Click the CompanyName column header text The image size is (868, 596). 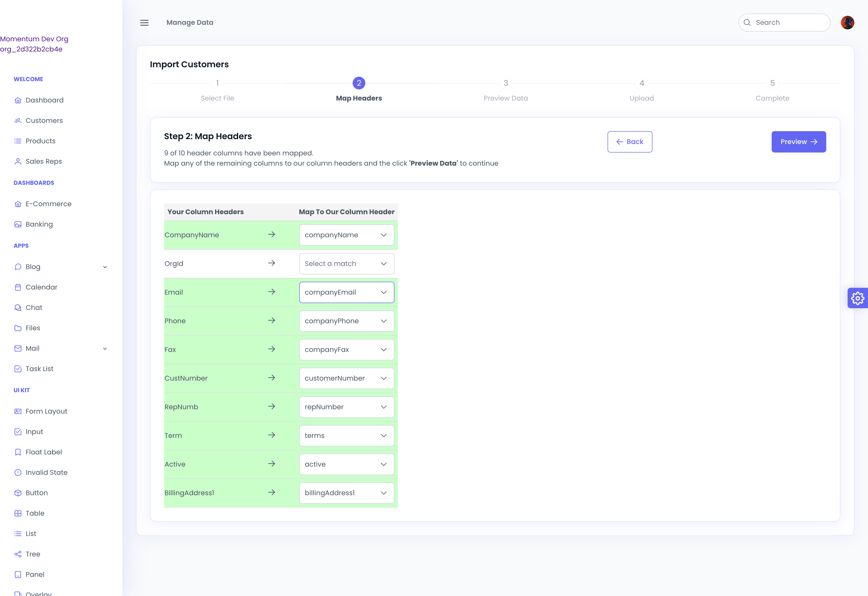(192, 235)
